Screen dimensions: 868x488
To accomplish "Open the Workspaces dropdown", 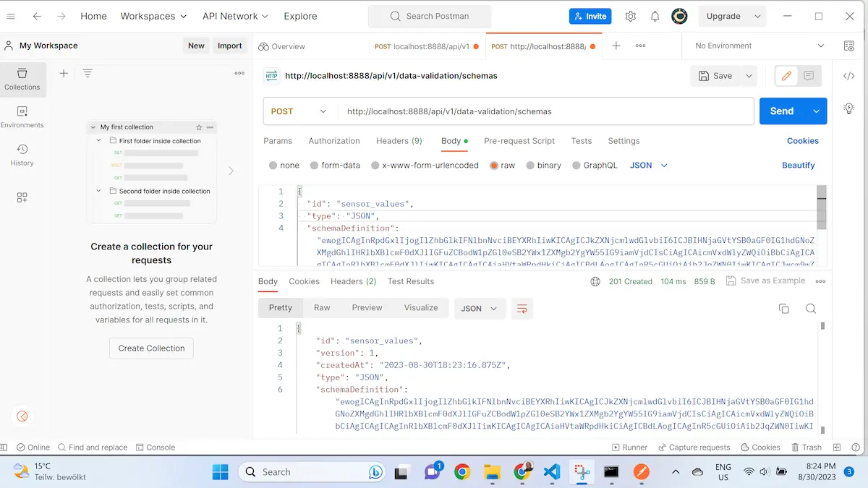I will click(153, 16).
